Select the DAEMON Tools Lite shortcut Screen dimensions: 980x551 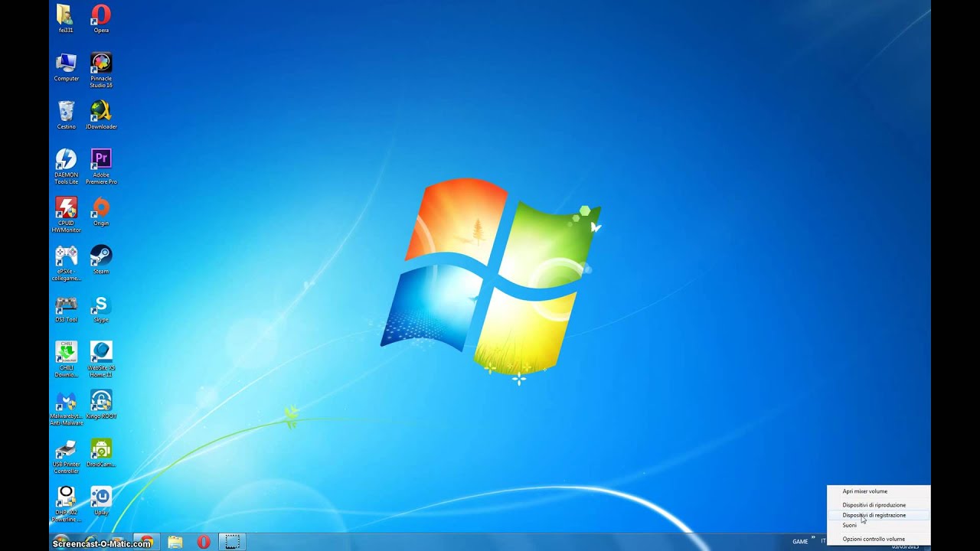[x=66, y=167]
